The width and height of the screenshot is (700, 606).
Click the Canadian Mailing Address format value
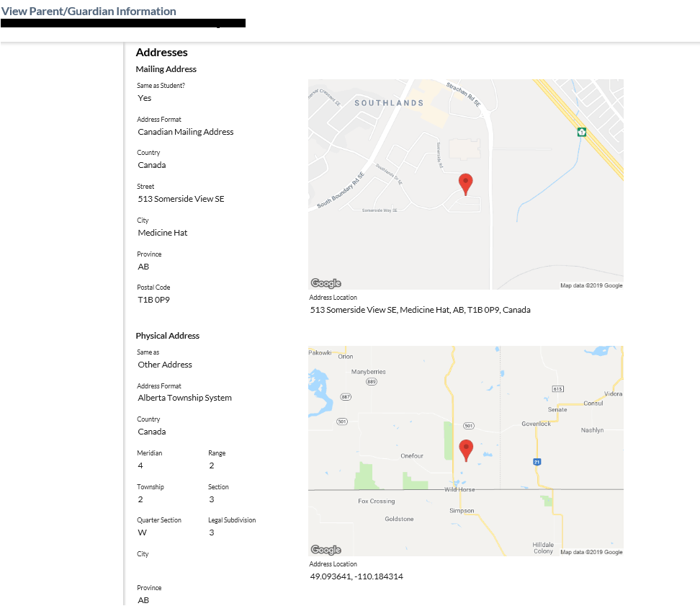coord(185,132)
